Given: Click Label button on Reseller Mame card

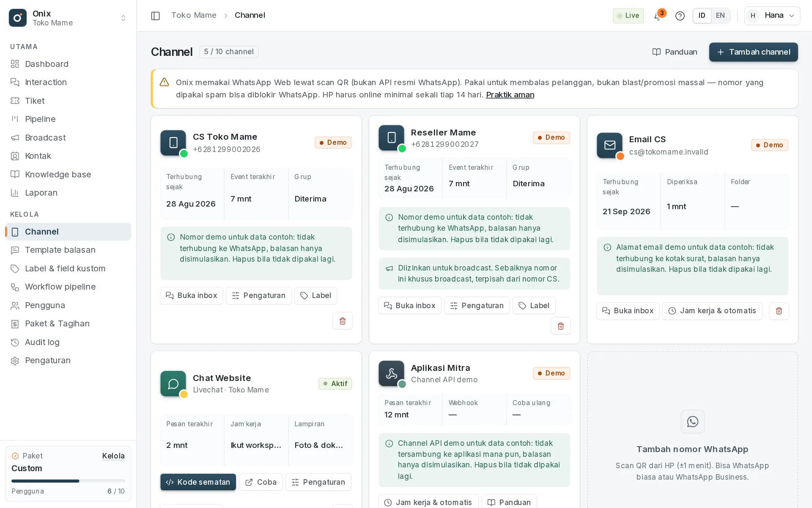Looking at the screenshot, I should pos(534,306).
